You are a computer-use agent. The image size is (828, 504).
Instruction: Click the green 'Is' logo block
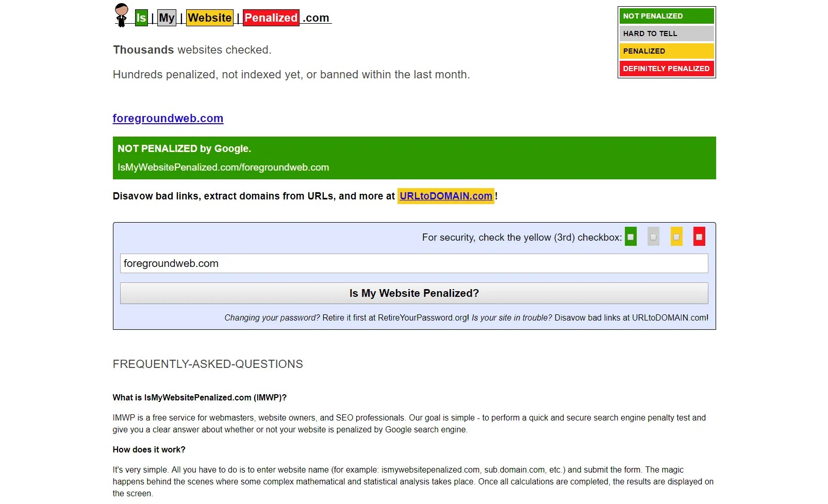[x=141, y=18]
